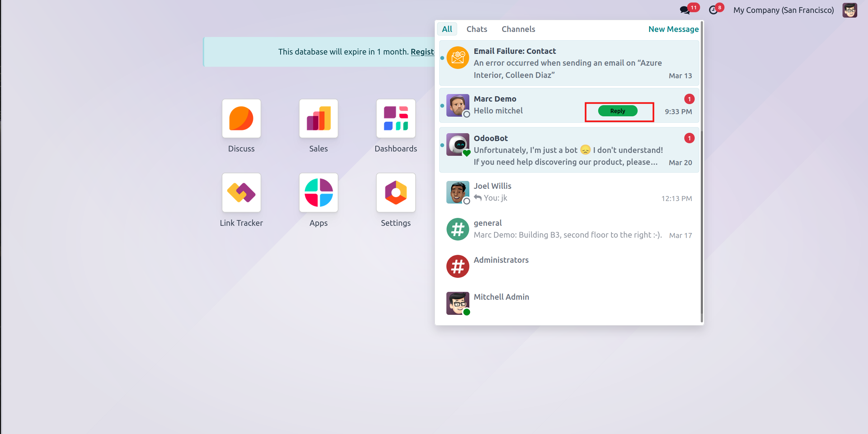868x434 pixels.
Task: Open the Dashboards app icon
Action: (395, 118)
